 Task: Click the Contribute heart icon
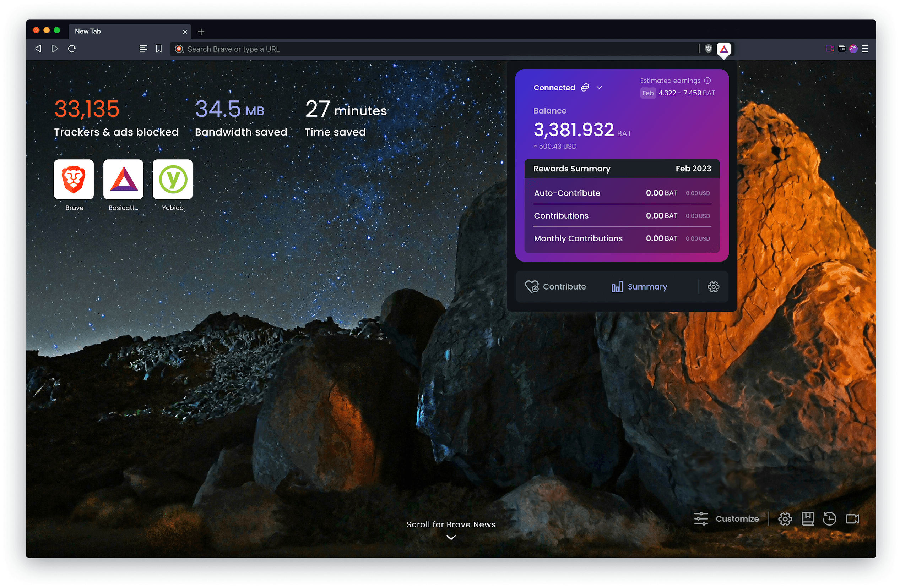point(531,286)
